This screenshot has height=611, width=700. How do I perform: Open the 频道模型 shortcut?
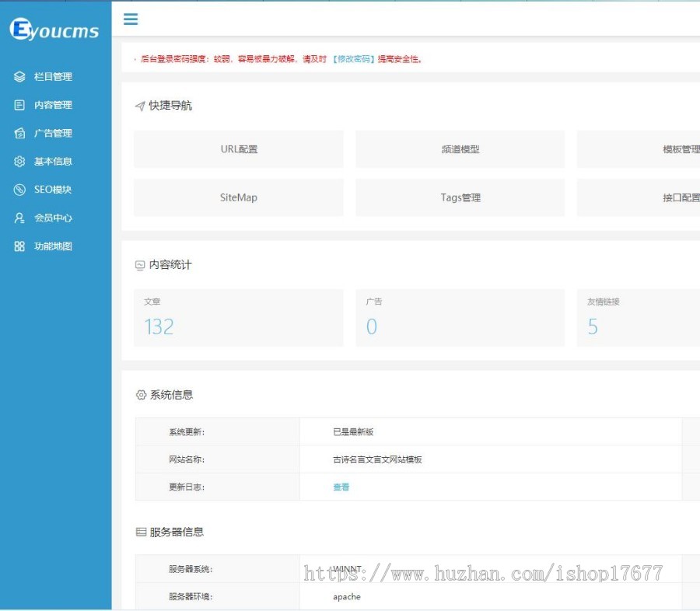pos(460,149)
